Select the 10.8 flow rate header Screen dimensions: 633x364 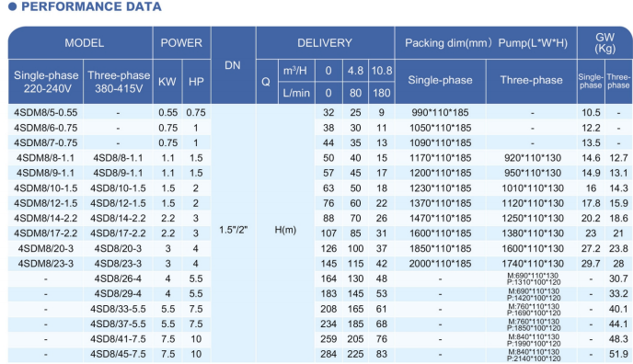[382, 71]
